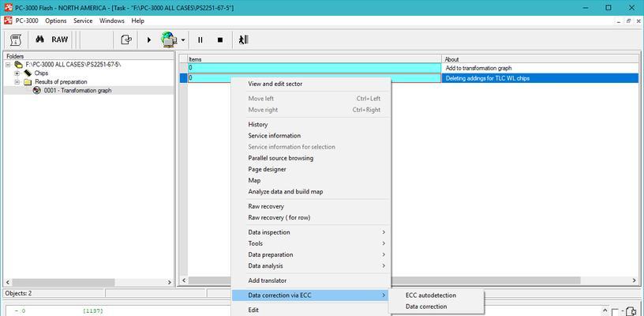The height and width of the screenshot is (316, 644).
Task: Select 0001 - Transformation graph item
Action: coord(77,90)
